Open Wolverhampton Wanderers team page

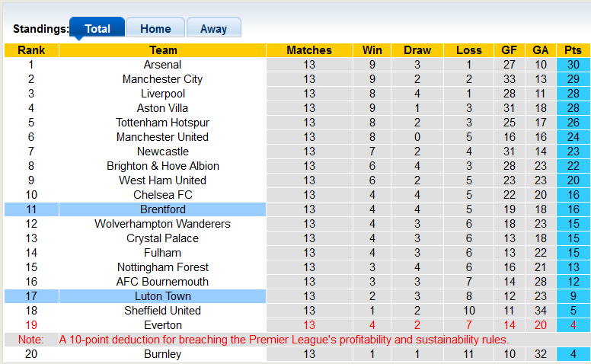pos(162,224)
